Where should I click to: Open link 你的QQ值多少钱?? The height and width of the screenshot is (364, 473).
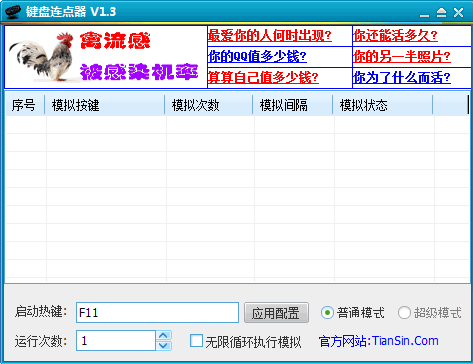pyautogui.click(x=257, y=56)
